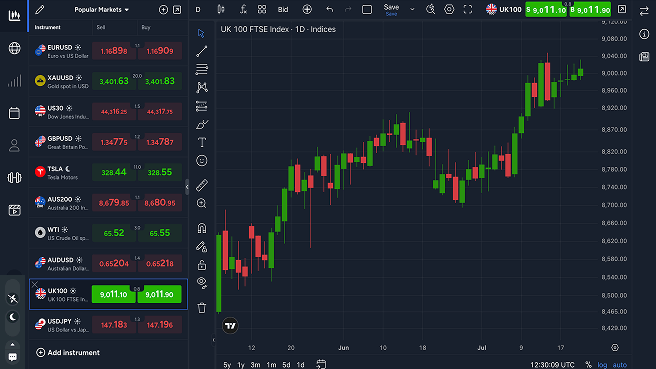Click XAUUSD buy price 3,401.83
Viewport: 656px width, 369px height.
click(x=160, y=81)
